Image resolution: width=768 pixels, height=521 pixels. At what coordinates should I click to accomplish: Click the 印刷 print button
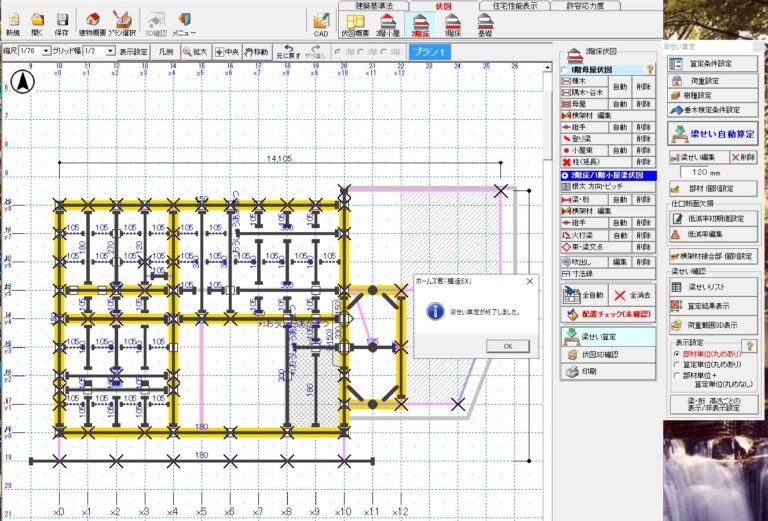click(608, 372)
